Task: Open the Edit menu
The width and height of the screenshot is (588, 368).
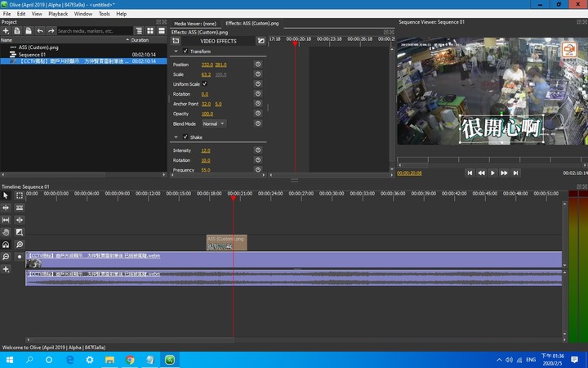Action: coord(21,14)
